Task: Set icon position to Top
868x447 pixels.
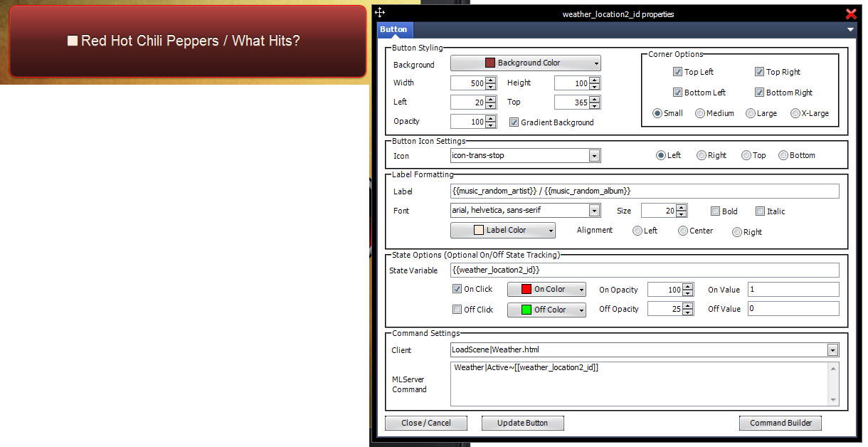Action: click(x=746, y=155)
